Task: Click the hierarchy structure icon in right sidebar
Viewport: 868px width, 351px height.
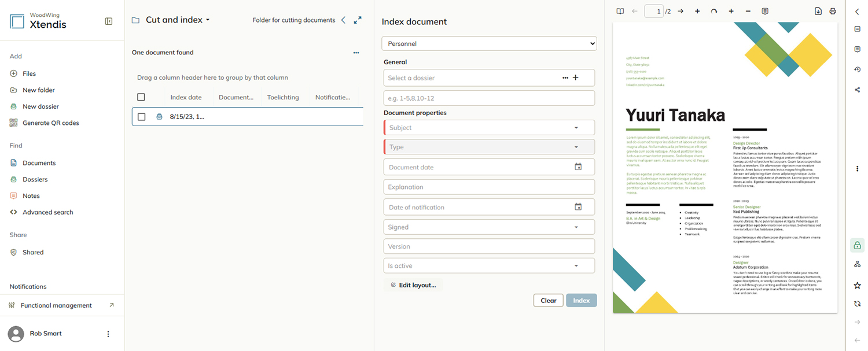Action: [857, 264]
